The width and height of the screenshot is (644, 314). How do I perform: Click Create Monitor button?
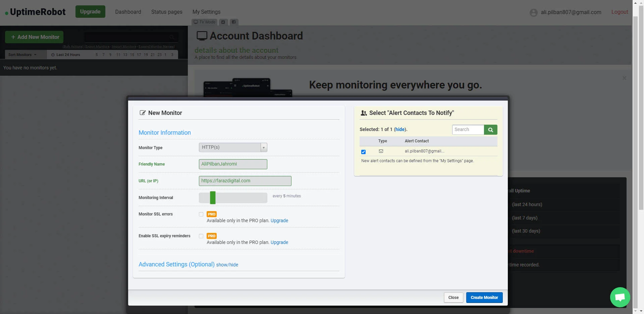tap(484, 298)
